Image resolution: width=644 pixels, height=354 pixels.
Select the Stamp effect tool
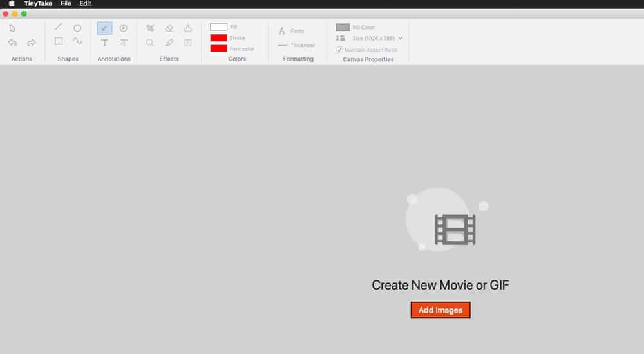(187, 28)
